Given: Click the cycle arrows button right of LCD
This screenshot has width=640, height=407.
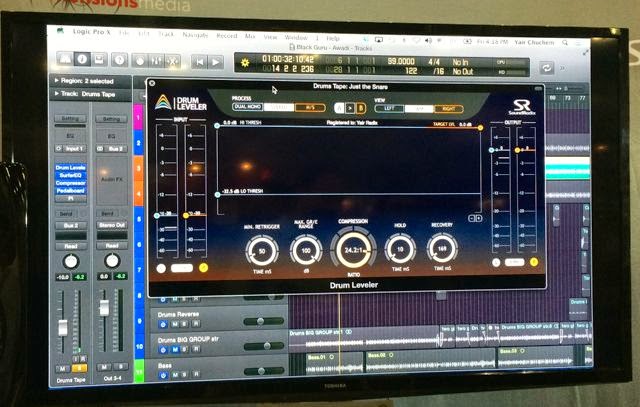Looking at the screenshot, I should tap(546, 68).
